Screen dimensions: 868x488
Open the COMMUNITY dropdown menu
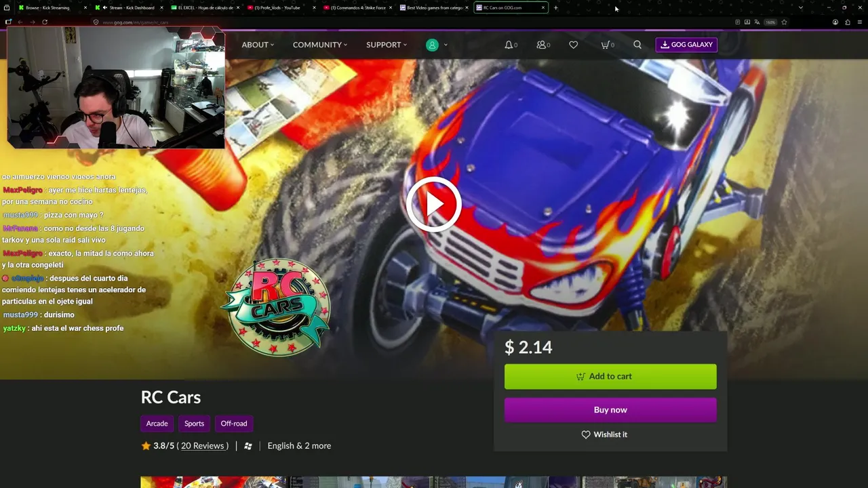(x=320, y=45)
